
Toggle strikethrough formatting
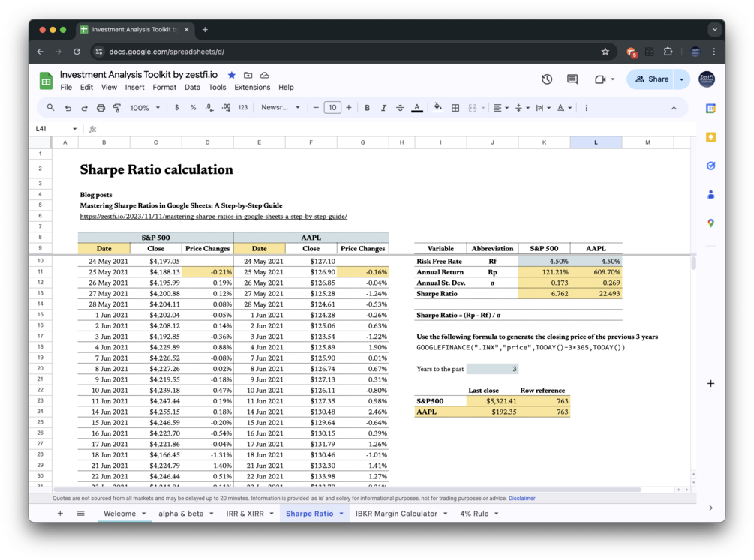400,108
